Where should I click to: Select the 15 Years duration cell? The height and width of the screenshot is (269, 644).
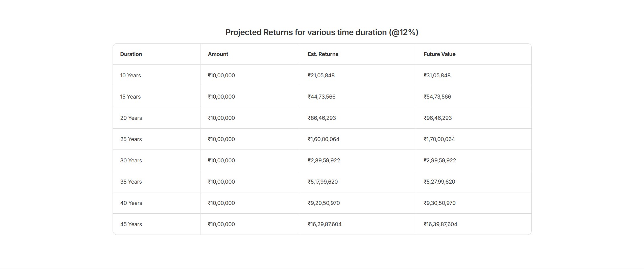[130, 97]
